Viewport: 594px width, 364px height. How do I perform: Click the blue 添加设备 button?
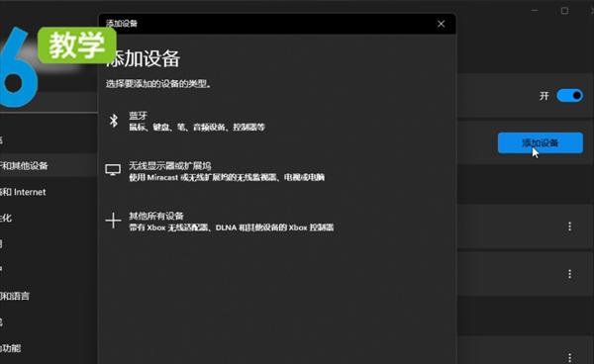coord(541,142)
